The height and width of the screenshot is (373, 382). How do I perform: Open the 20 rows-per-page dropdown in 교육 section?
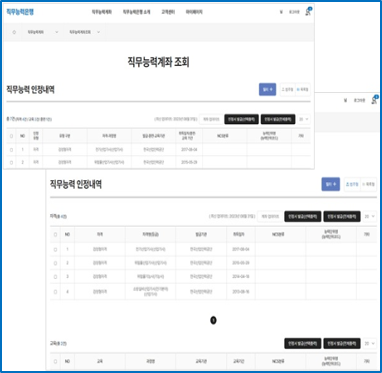[370, 343]
